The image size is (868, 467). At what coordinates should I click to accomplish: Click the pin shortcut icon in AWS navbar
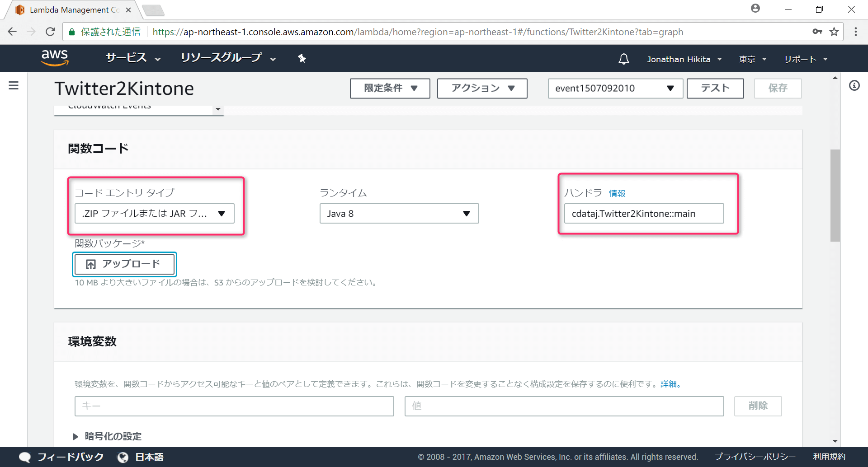click(302, 58)
